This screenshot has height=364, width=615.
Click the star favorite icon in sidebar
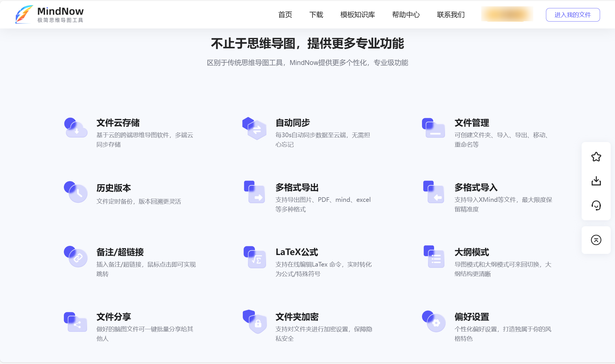596,157
